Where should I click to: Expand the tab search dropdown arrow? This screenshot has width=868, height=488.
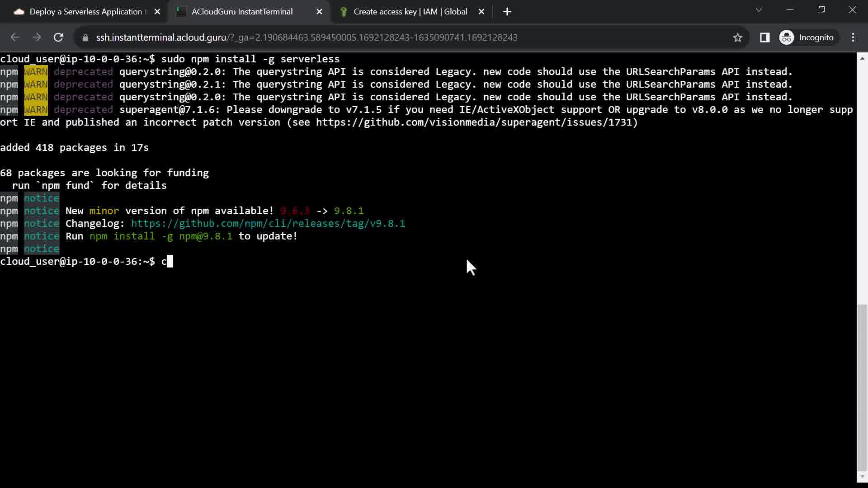click(759, 10)
